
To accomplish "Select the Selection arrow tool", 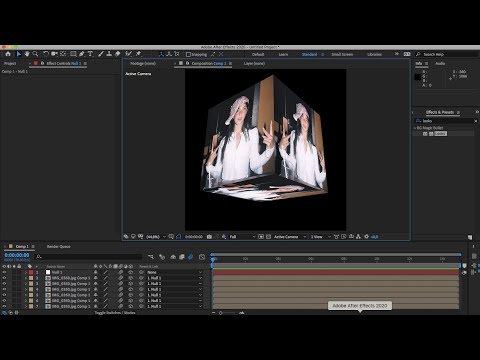I will pyautogui.click(x=19, y=54).
